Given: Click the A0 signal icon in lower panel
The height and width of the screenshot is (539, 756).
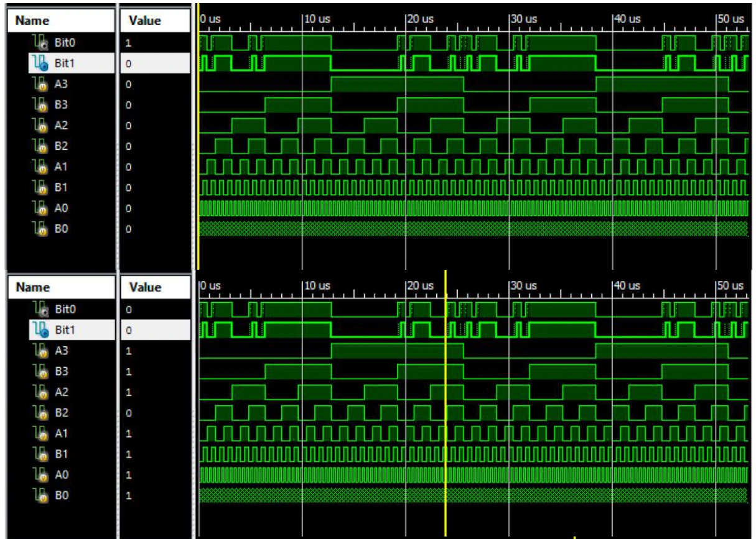Looking at the screenshot, I should coord(40,476).
